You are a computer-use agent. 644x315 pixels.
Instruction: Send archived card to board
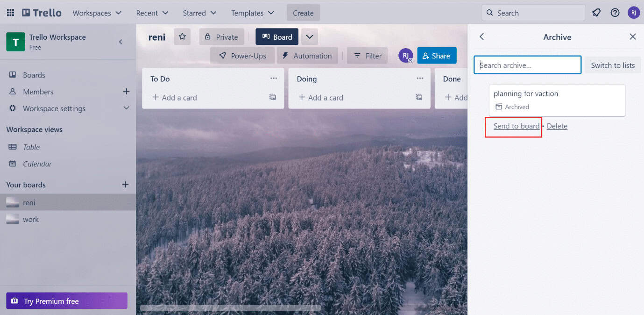tap(516, 126)
